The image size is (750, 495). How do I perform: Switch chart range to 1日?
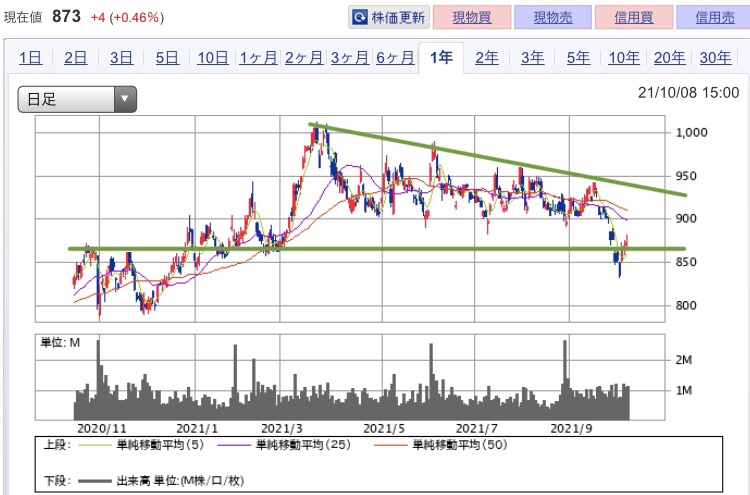coord(30,58)
